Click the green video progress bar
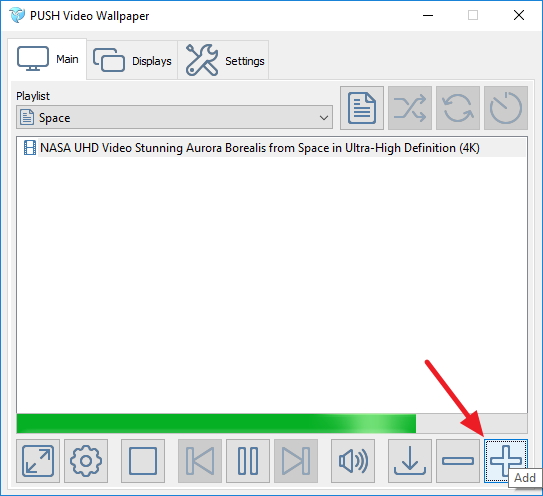Viewport: 543px width, 496px height. tap(272, 423)
